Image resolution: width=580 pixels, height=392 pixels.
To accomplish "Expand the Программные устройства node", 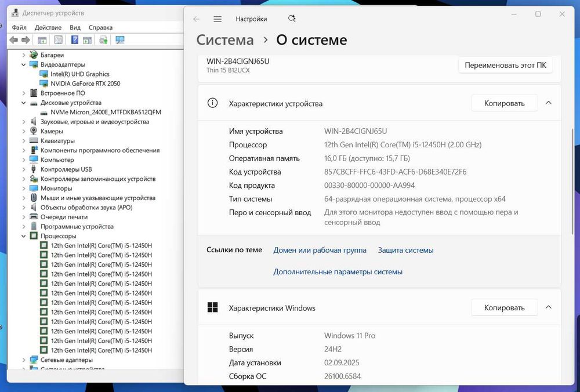I will coord(24,226).
